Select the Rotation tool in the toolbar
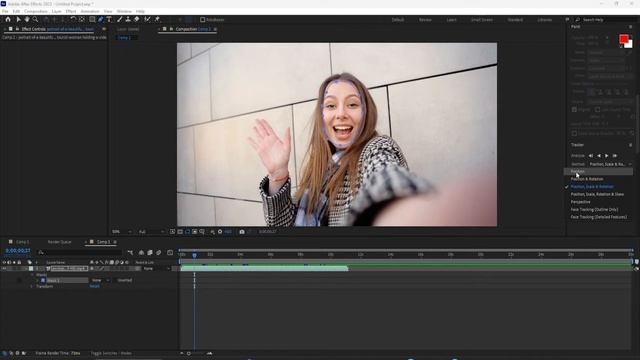The height and width of the screenshot is (360, 640). (73, 19)
